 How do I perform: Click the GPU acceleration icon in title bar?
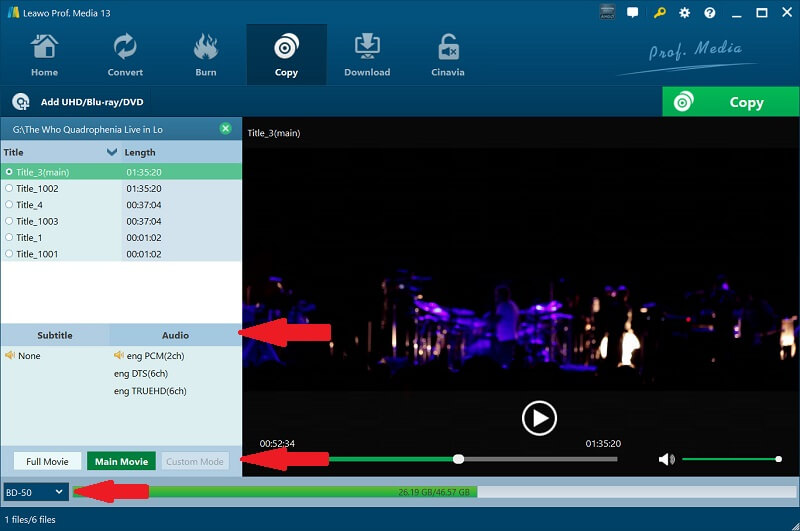(607, 13)
